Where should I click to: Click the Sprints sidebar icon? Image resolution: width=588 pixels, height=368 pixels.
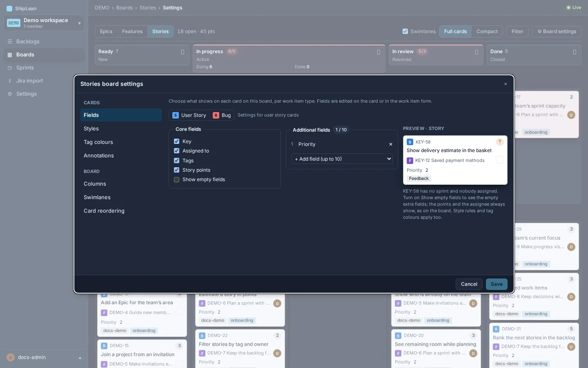tap(10, 68)
